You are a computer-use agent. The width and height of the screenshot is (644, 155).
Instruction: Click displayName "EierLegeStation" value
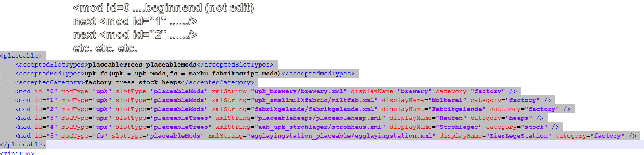519,136
